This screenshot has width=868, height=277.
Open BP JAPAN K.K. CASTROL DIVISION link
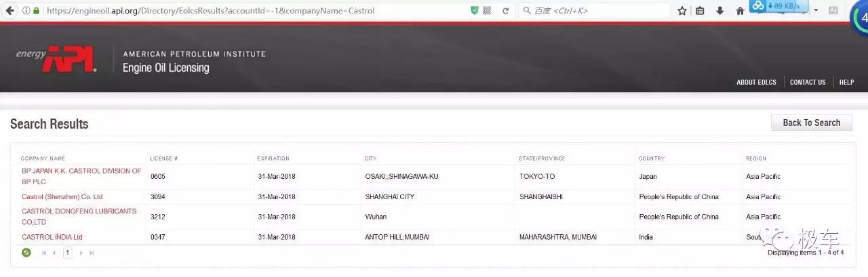81,176
